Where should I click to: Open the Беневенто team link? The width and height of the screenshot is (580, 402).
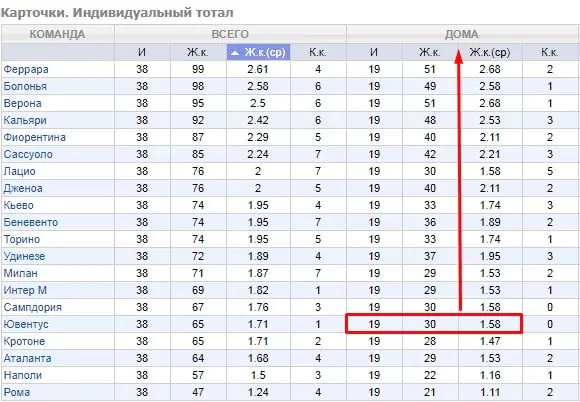point(31,222)
